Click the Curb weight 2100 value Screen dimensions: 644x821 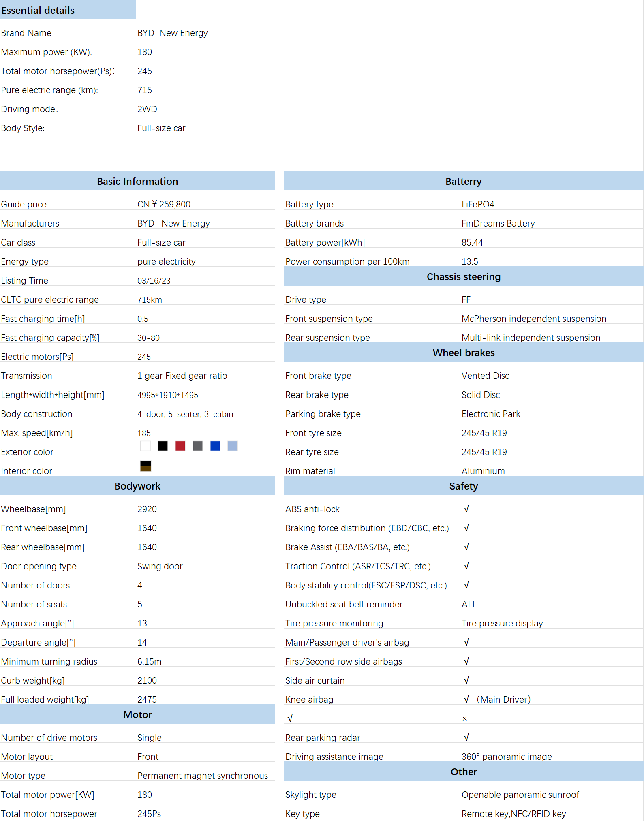pos(147,680)
